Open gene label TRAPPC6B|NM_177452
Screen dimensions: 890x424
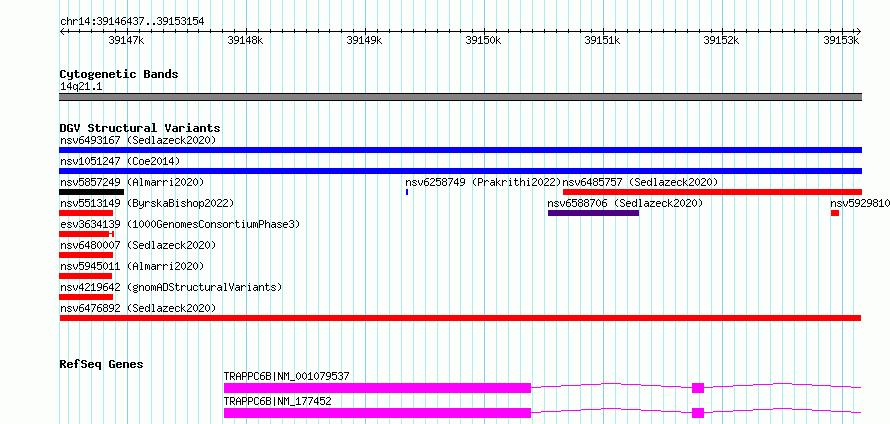tap(278, 401)
